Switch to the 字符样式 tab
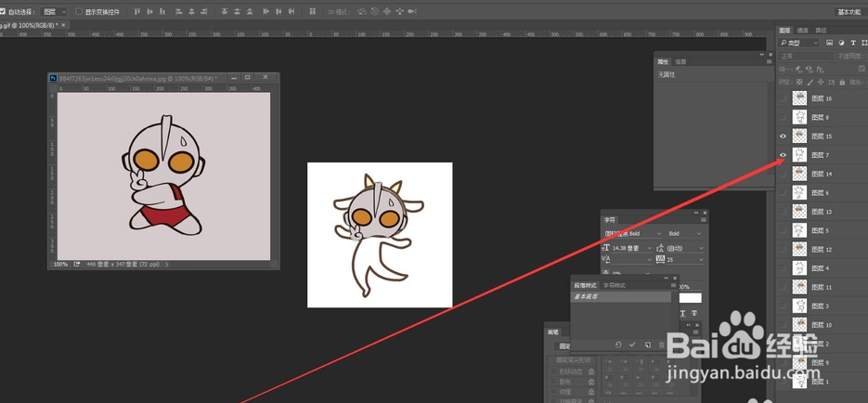868x403 pixels. (x=614, y=286)
